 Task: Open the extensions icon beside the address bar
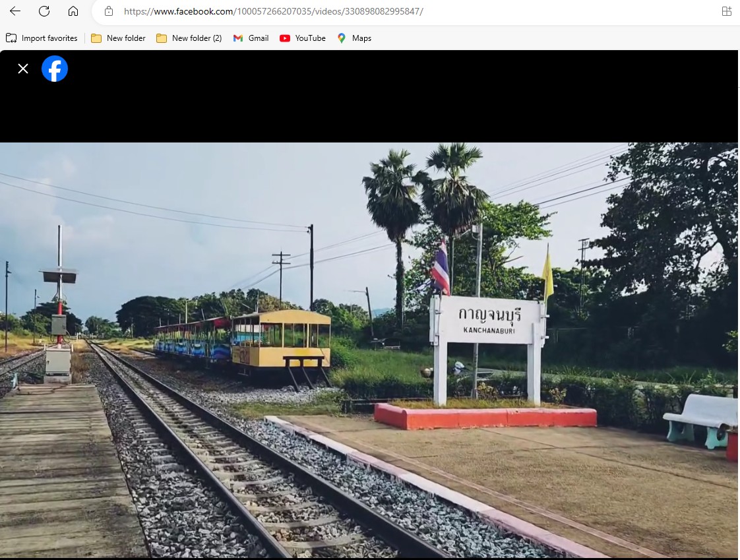pos(727,11)
